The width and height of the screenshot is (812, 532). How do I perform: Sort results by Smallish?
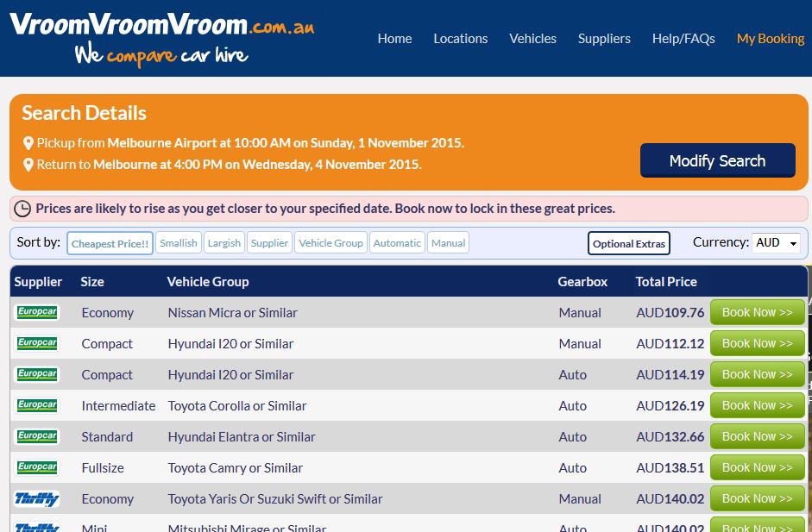point(179,242)
